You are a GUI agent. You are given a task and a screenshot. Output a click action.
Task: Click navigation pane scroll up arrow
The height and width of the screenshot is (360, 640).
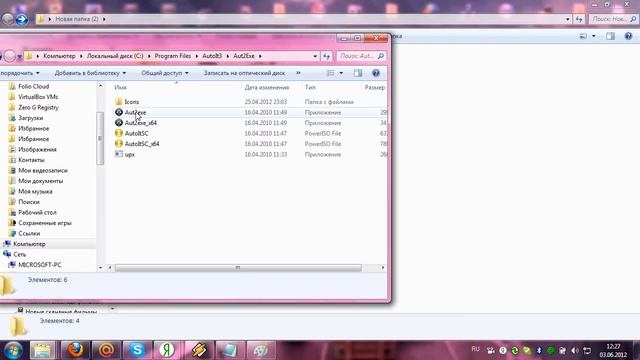click(x=100, y=86)
